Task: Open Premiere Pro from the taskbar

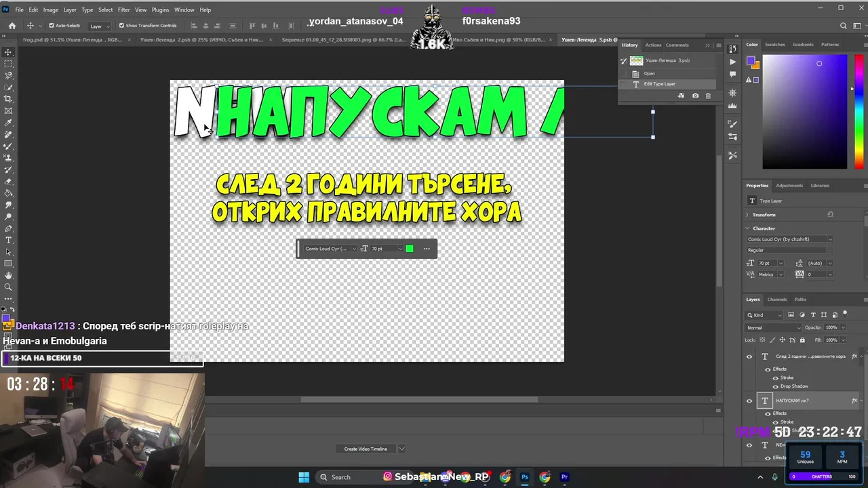Action: coord(564,477)
